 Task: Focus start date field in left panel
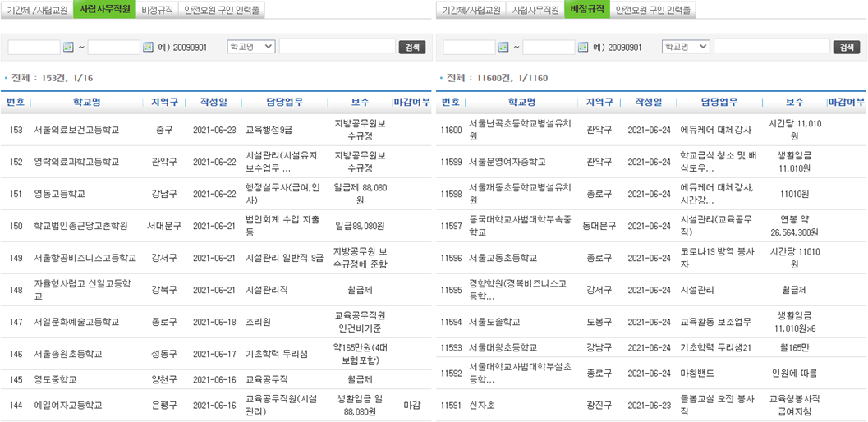pyautogui.click(x=34, y=47)
